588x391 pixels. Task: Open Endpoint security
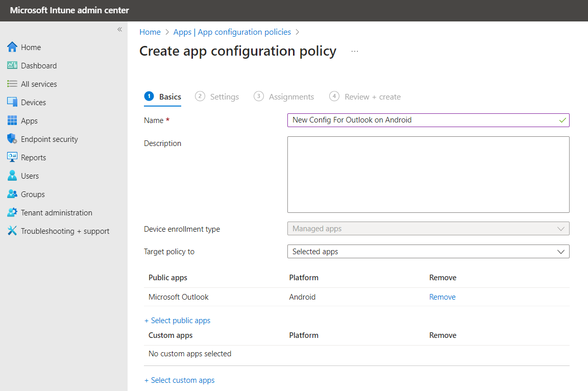click(x=49, y=139)
